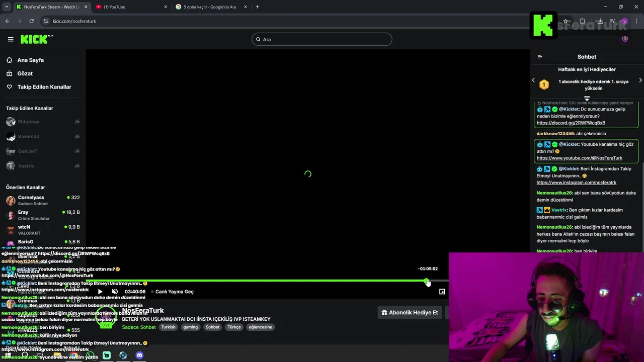Open Chrome from the taskbar
The width and height of the screenshot is (644, 362).
point(74,355)
